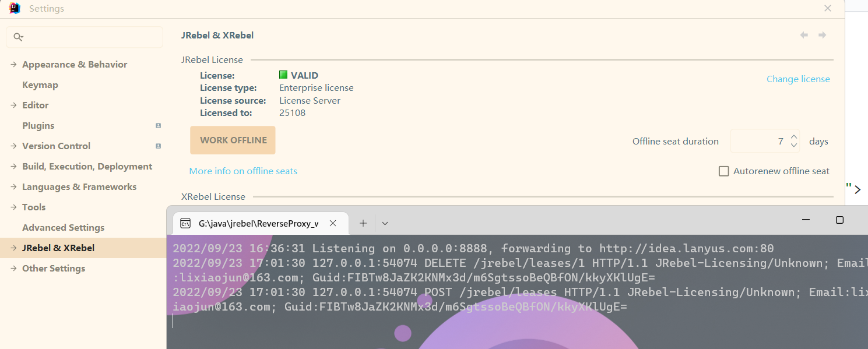Click the terminal tab's command prompt icon
The image size is (868, 349).
point(185,223)
